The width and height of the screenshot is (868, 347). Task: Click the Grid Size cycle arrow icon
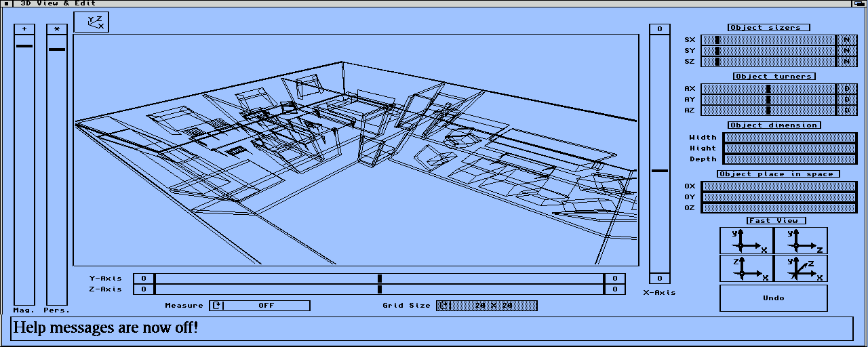pos(443,306)
